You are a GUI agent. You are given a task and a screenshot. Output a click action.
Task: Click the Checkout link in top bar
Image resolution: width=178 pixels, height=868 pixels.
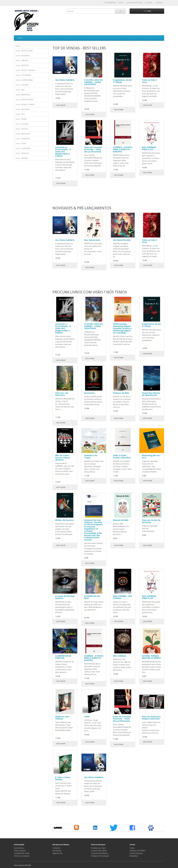coord(159,3)
